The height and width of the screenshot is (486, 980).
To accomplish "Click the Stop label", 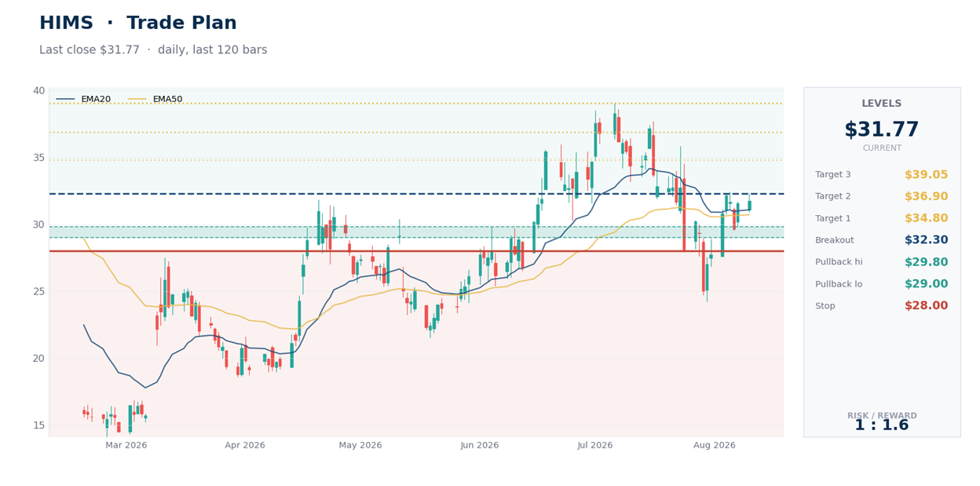I will click(x=825, y=306).
